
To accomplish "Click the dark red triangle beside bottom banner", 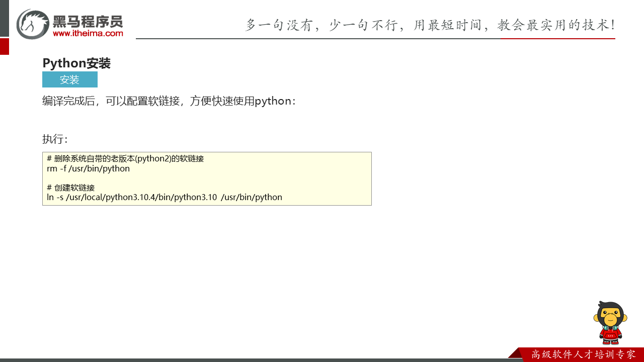I will coord(515,353).
